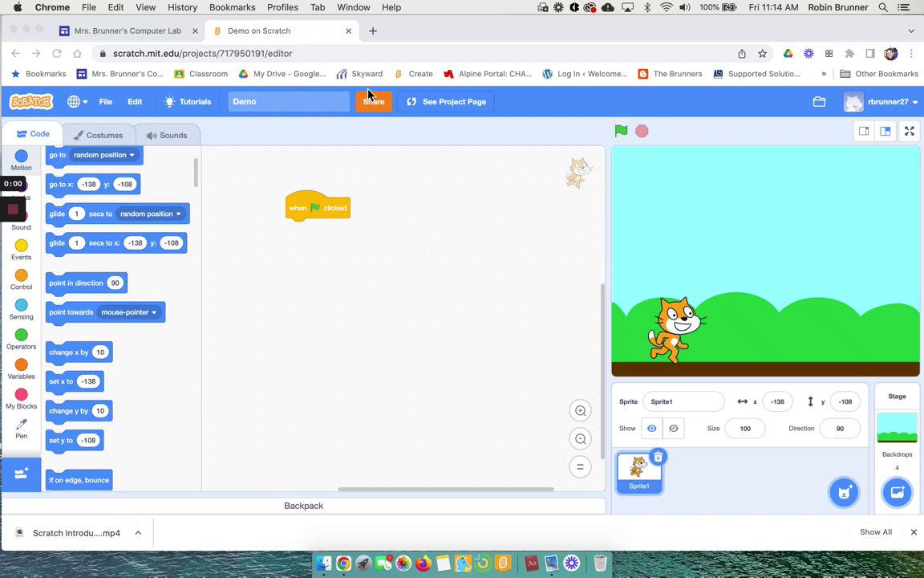The width and height of the screenshot is (924, 578).
Task: Click the Classroom bookmark link
Action: pyautogui.click(x=201, y=74)
